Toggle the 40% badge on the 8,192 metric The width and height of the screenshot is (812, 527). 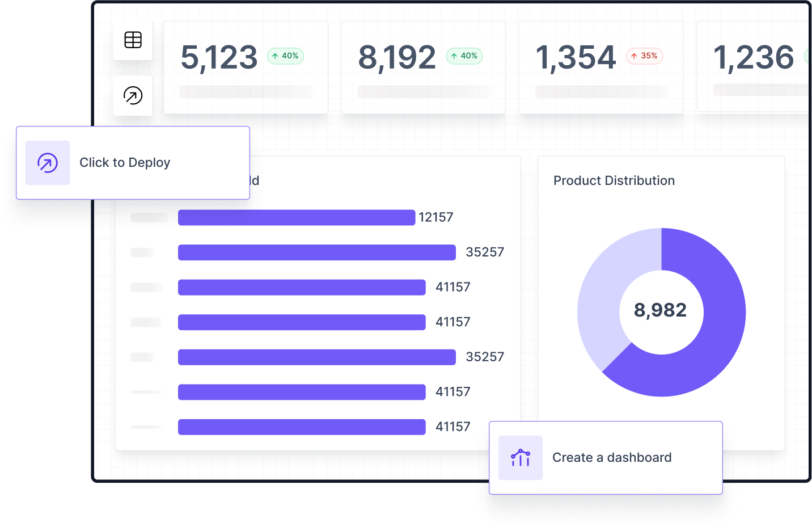(x=464, y=56)
